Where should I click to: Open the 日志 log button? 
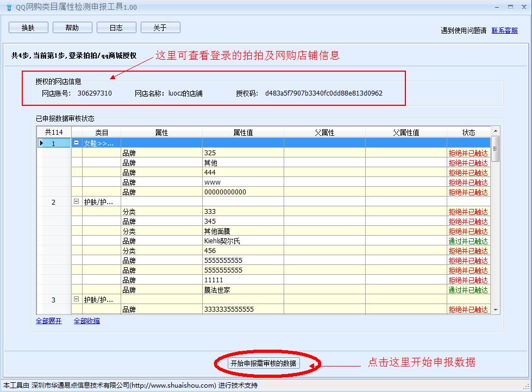point(116,28)
